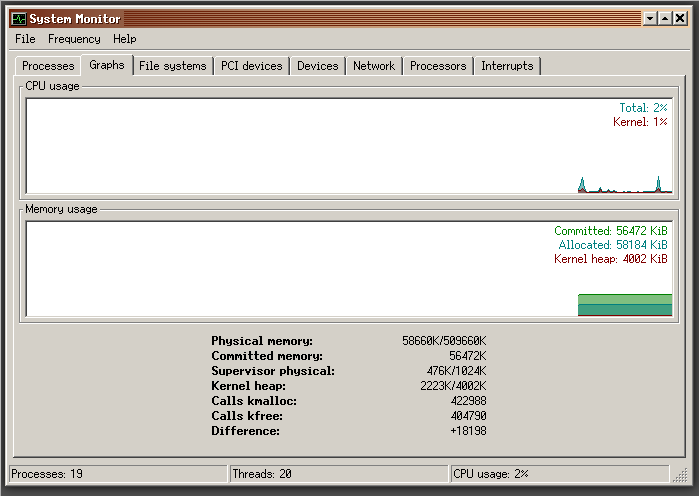Open the File menu
Screen dimensions: 699x496
tap(25, 39)
